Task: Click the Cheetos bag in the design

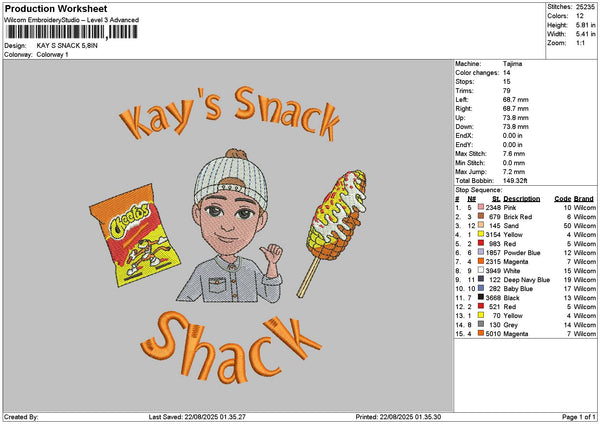Action: tap(135, 235)
